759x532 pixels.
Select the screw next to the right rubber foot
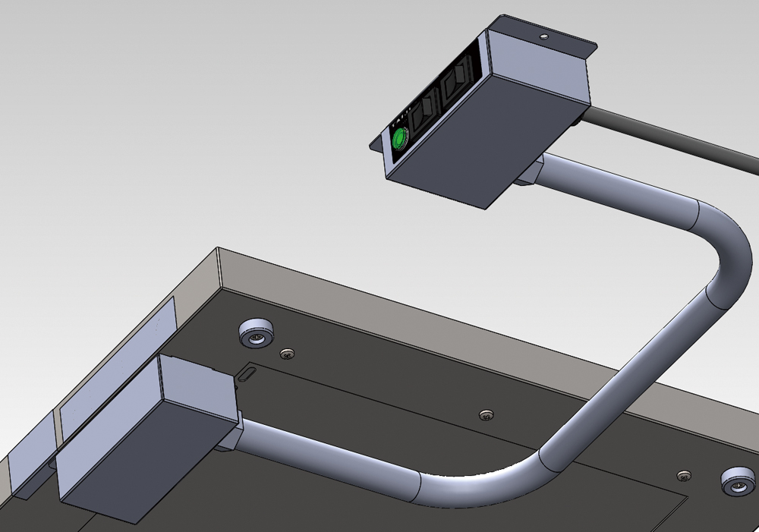tap(684, 476)
